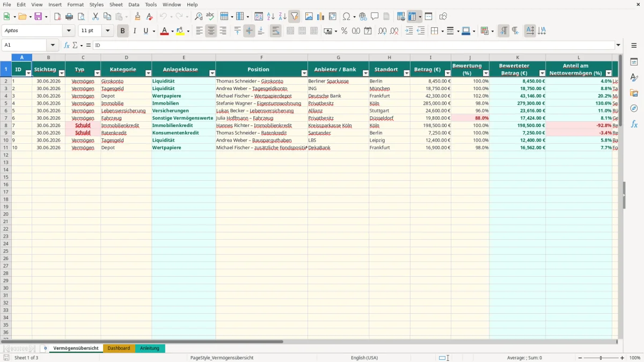The width and height of the screenshot is (644, 362).
Task: Insert a hyperlink
Action: pyautogui.click(x=363, y=17)
